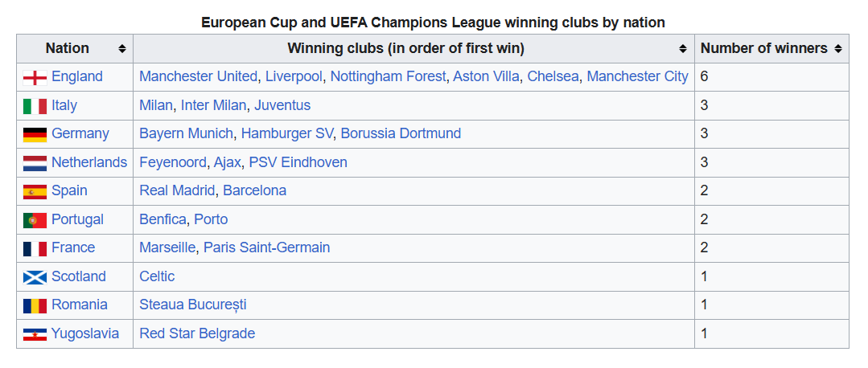Open the Red Star Belgrade link
The width and height of the screenshot is (868, 368).
(197, 333)
